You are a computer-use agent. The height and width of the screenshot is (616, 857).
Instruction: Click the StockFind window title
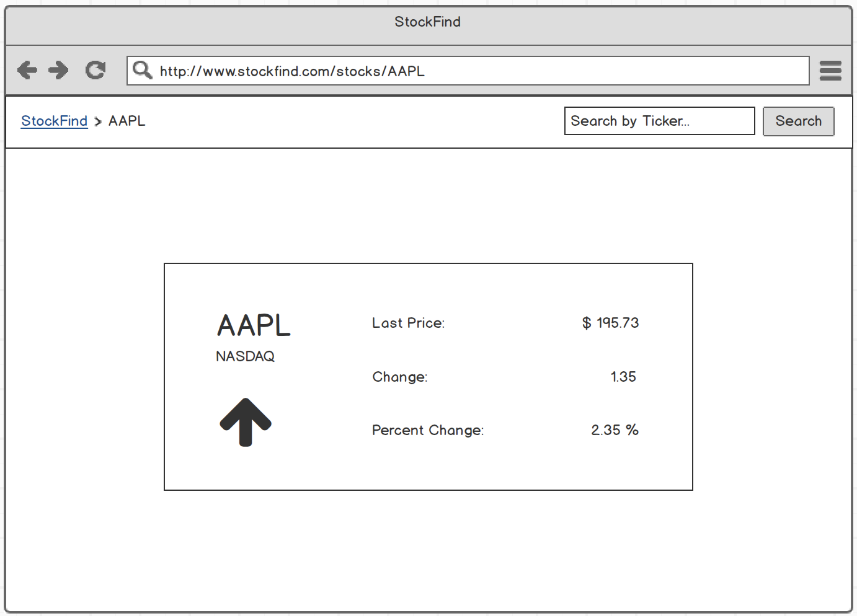428,22
